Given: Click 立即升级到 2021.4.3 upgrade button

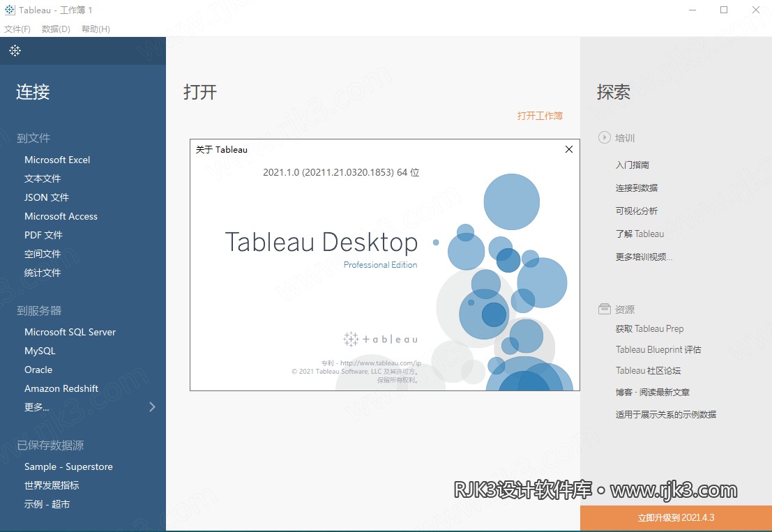Looking at the screenshot, I should [676, 518].
